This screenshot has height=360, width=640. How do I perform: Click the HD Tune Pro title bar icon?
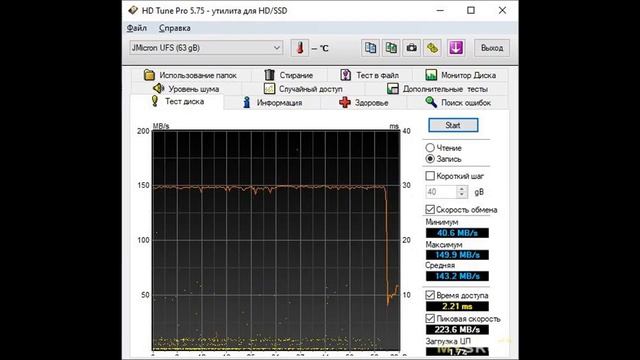click(133, 10)
